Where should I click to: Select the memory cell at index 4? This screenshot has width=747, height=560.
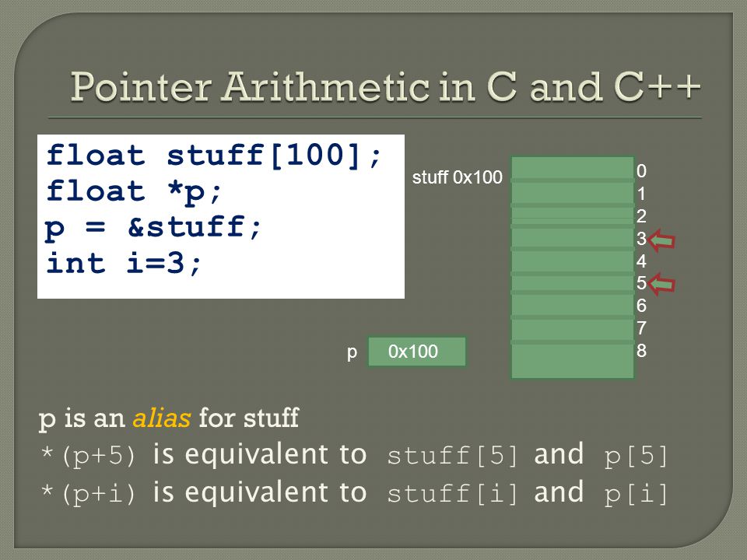pyautogui.click(x=573, y=261)
